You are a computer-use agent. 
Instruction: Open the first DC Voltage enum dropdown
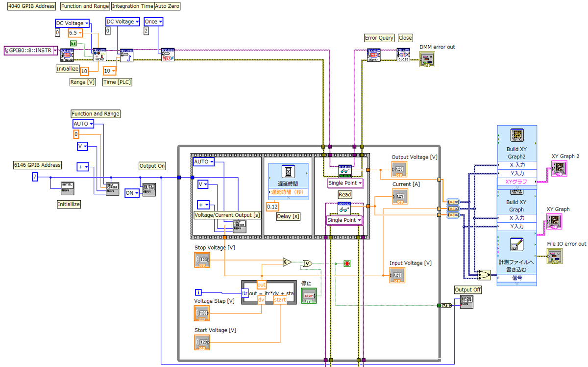tap(87, 23)
